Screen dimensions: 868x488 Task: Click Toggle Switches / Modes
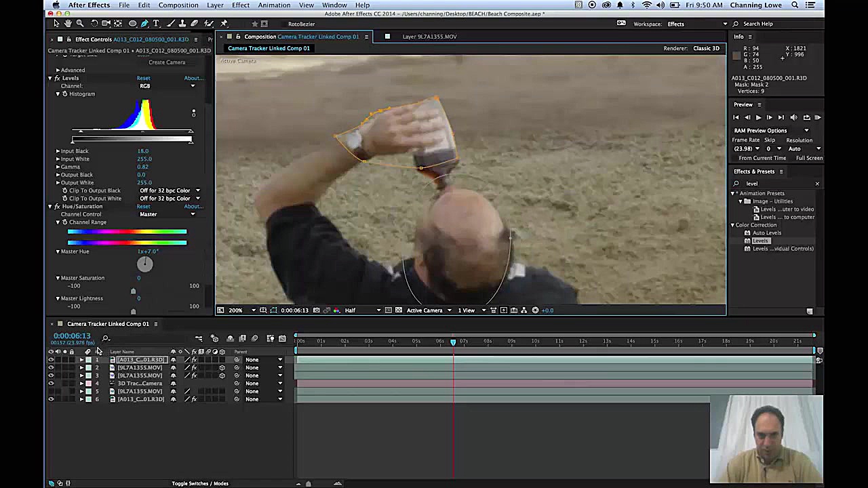pos(200,483)
